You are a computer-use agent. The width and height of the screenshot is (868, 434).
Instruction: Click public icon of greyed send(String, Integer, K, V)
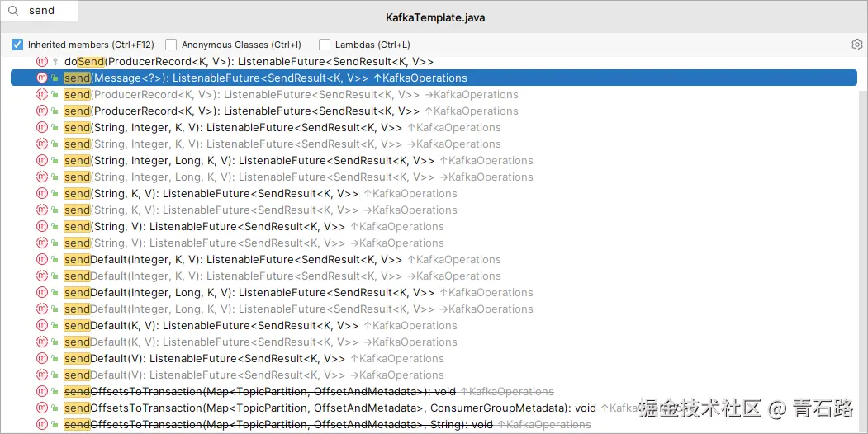pyautogui.click(x=55, y=144)
